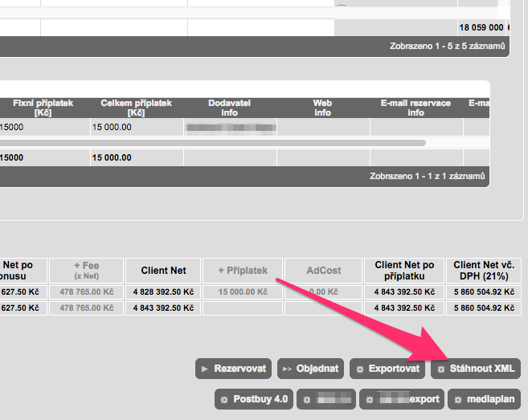Click the E-mail rezervace info column header

pyautogui.click(x=415, y=108)
